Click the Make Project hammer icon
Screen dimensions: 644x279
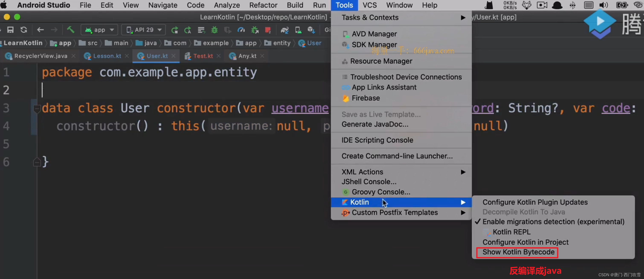tap(71, 30)
